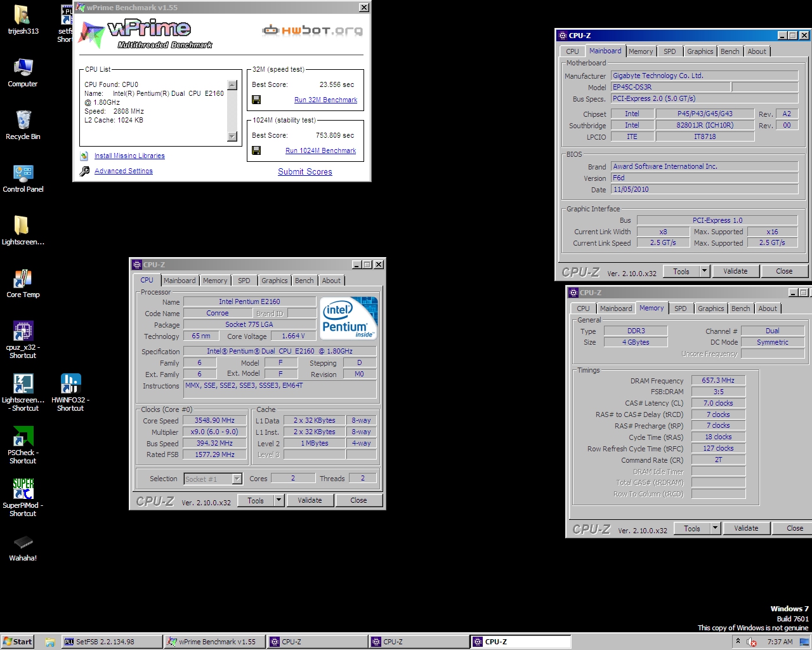The width and height of the screenshot is (812, 650).
Task: Click Show Desktop icon in system tray
Action: pyautogui.click(x=804, y=642)
